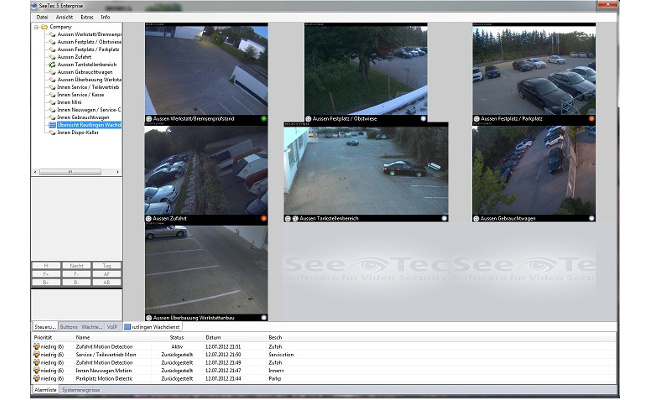This screenshot has width=650, height=400.
Task: Click camera icon in Aussen Werkstatt/Bremsenprüfstand caption
Action: [x=149, y=119]
